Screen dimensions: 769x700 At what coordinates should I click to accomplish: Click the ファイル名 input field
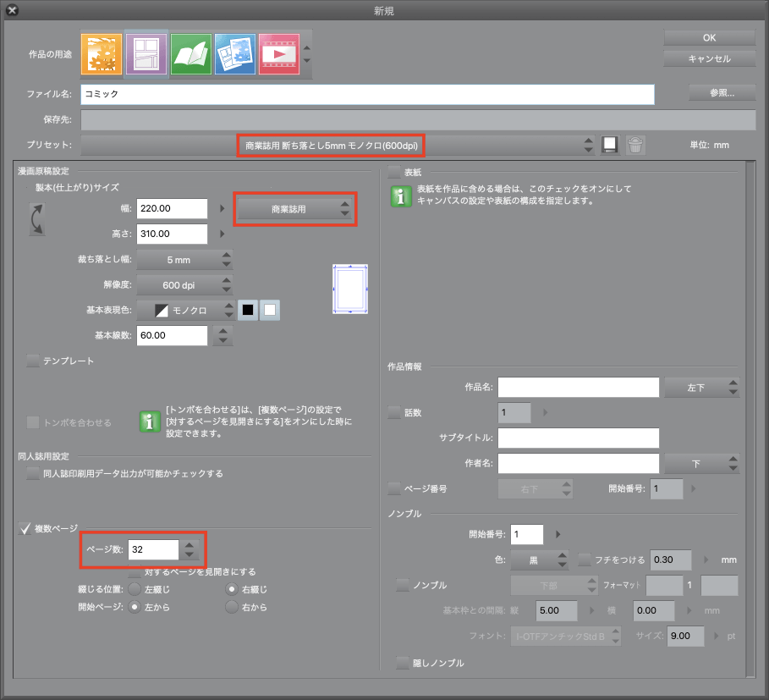367,94
